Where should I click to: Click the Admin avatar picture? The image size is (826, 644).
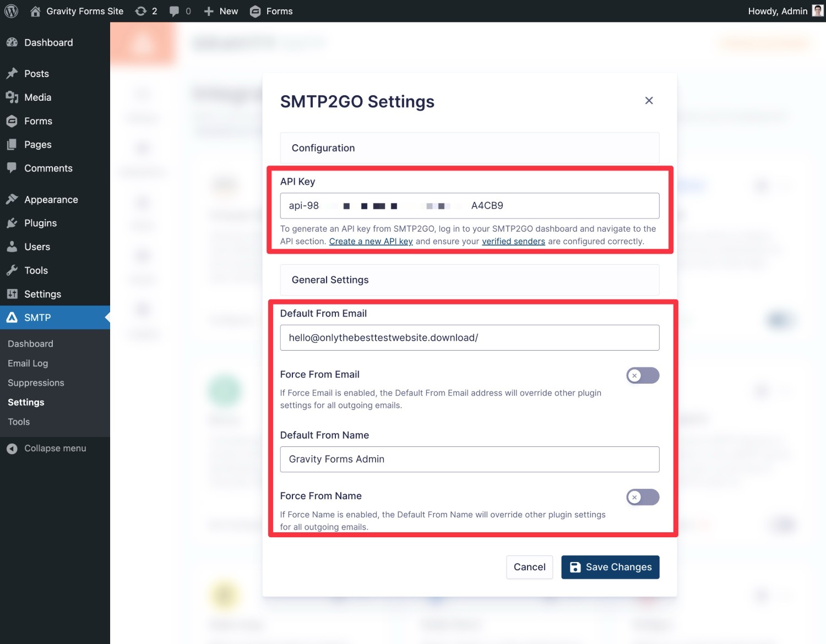pyautogui.click(x=818, y=11)
